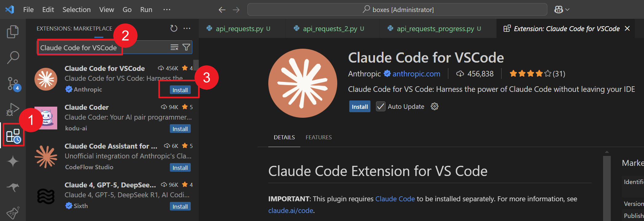Open the Search view icon

point(13,57)
